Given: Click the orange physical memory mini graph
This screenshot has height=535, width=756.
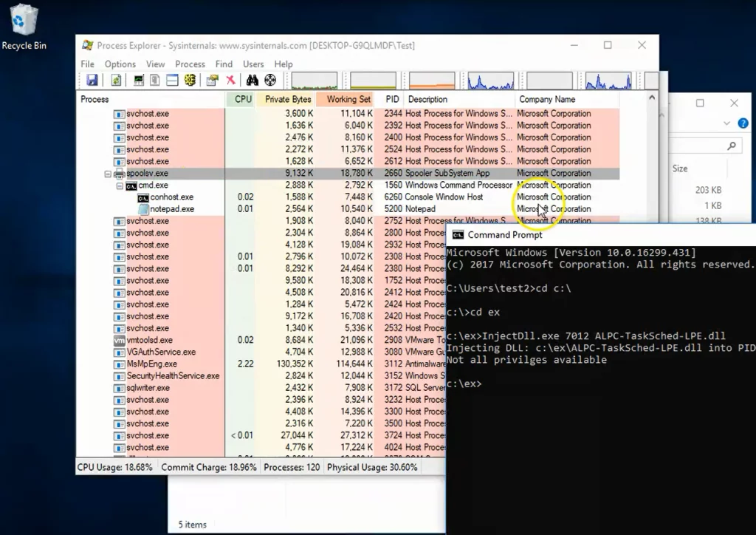Looking at the screenshot, I should click(x=432, y=81).
